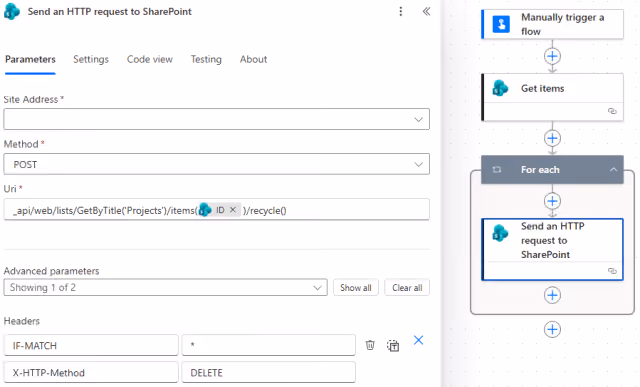Click the Show all button
This screenshot has width=640, height=387.
(x=356, y=287)
